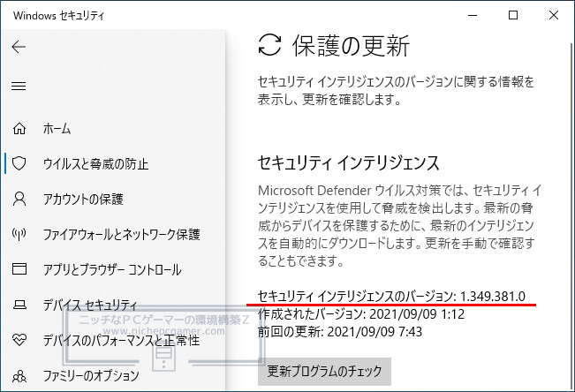Click the heart device performance icon
This screenshot has height=392, width=575.
(x=19, y=340)
